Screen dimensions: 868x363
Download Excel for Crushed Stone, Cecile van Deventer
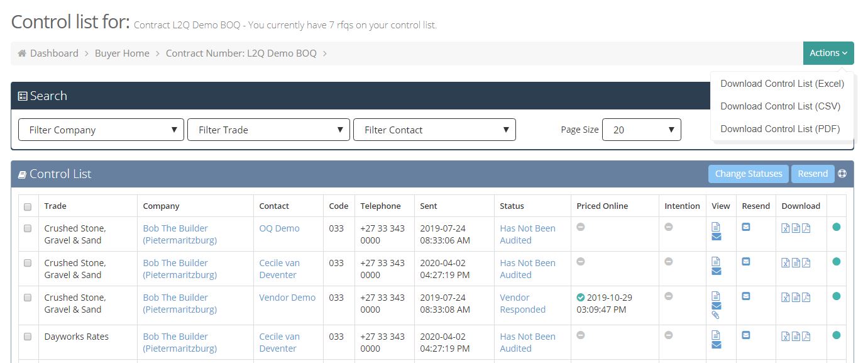tap(786, 262)
